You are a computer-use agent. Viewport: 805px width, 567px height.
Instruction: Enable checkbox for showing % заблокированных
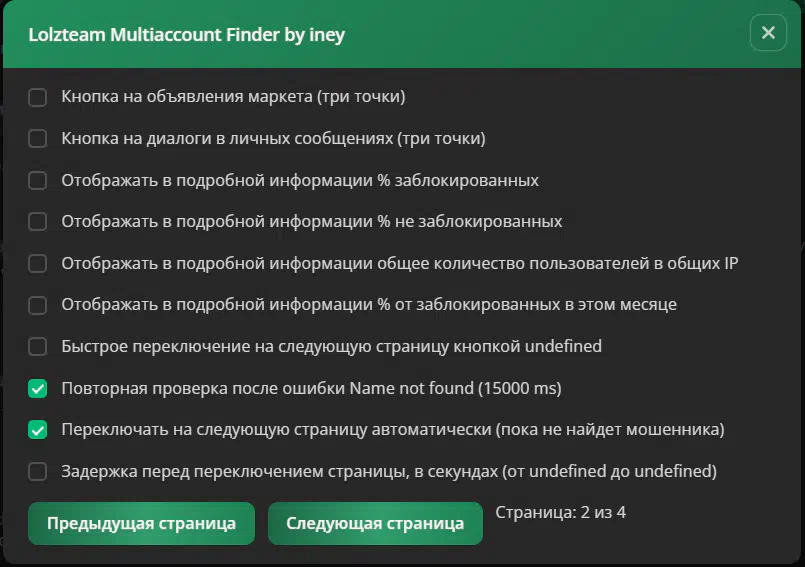coord(38,181)
